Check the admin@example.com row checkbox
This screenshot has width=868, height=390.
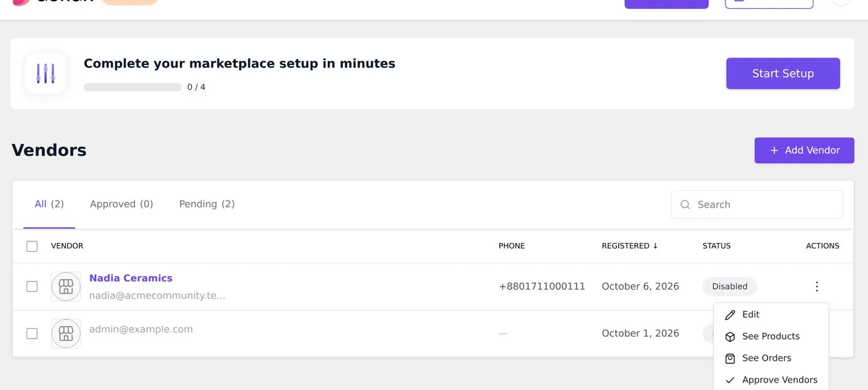click(x=32, y=334)
